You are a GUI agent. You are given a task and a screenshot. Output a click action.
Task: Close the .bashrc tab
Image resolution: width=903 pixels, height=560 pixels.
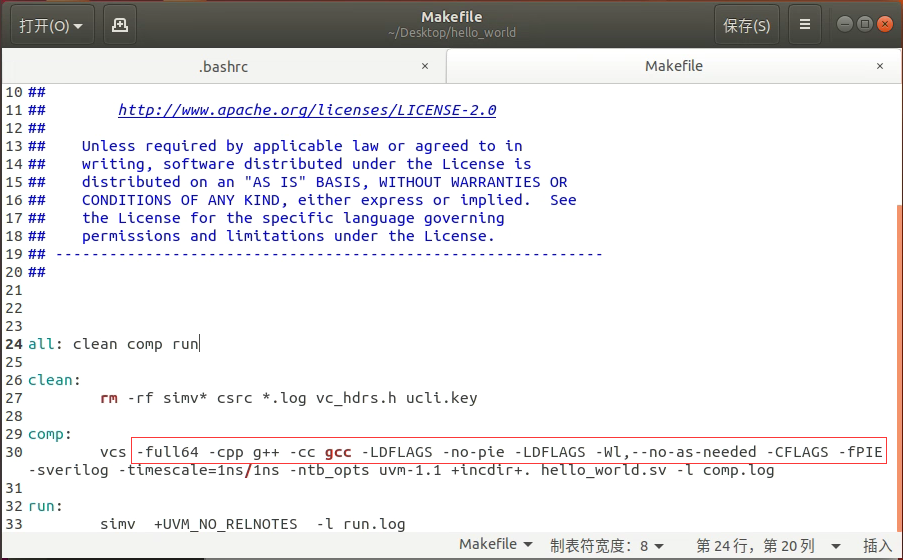pos(425,66)
